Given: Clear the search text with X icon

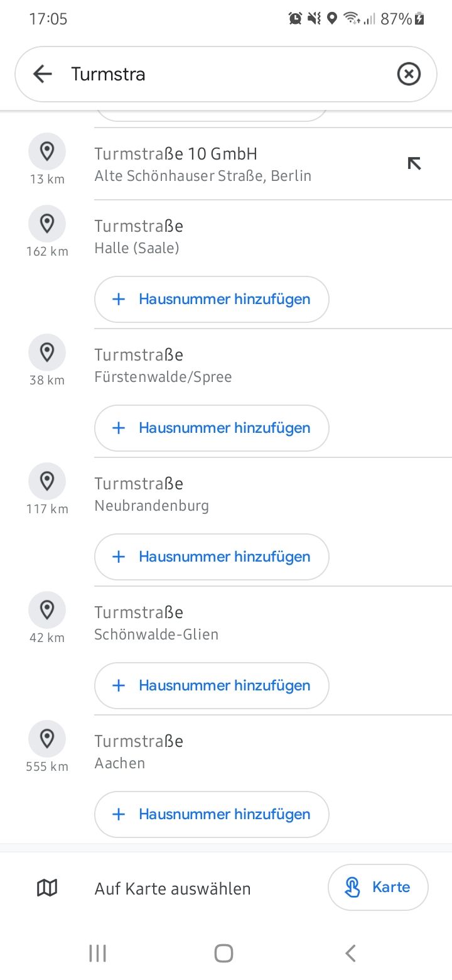Looking at the screenshot, I should (x=409, y=74).
